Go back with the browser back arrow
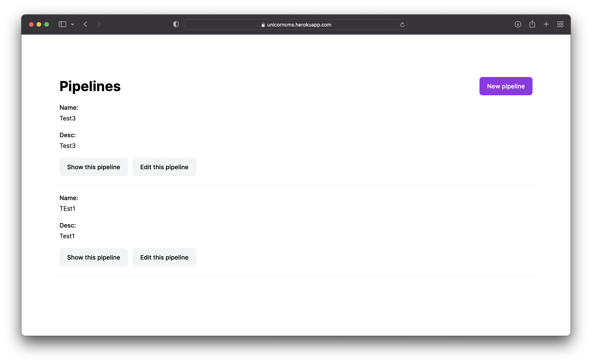 (85, 24)
